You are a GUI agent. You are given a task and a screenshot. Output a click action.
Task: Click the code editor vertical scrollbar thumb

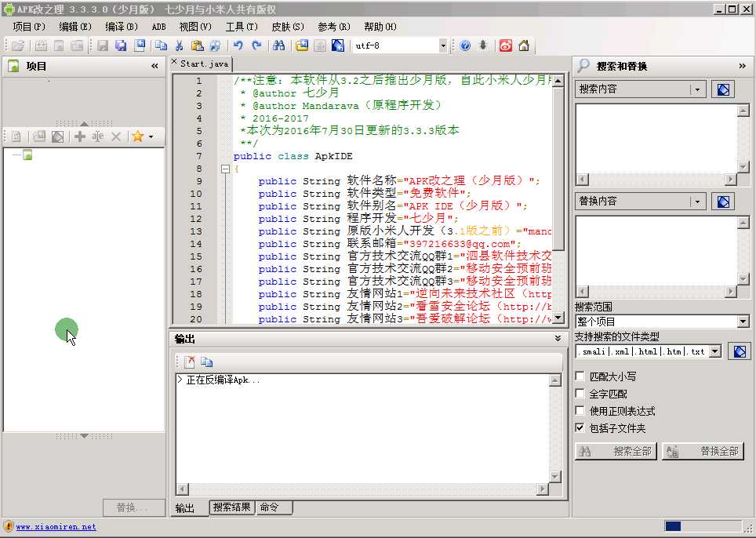[558, 169]
